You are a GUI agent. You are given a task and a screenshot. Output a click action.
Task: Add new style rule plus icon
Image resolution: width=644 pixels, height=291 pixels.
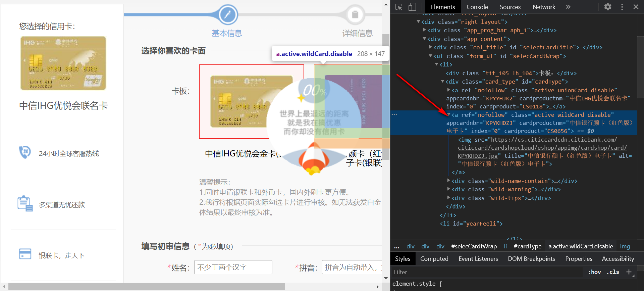(x=629, y=272)
